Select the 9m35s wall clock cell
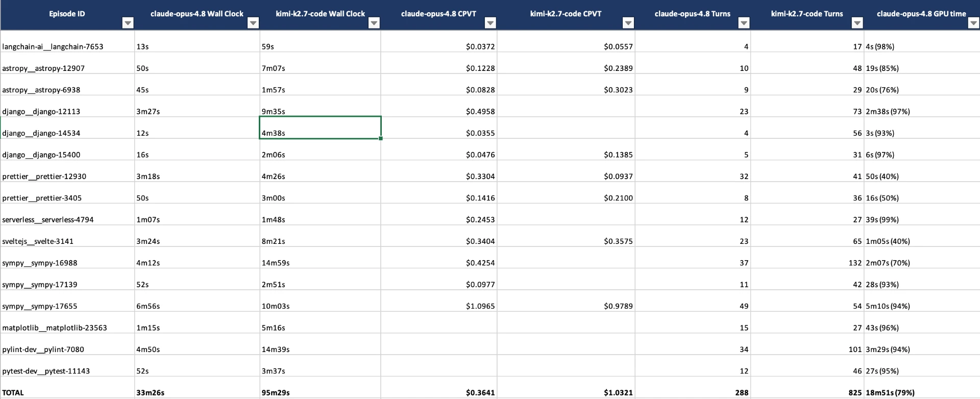The height and width of the screenshot is (399, 980). (x=320, y=106)
